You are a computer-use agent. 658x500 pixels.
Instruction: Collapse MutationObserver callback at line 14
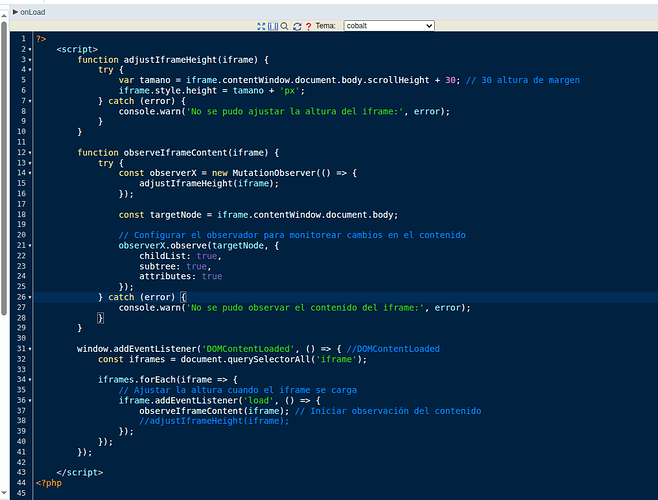[30, 173]
